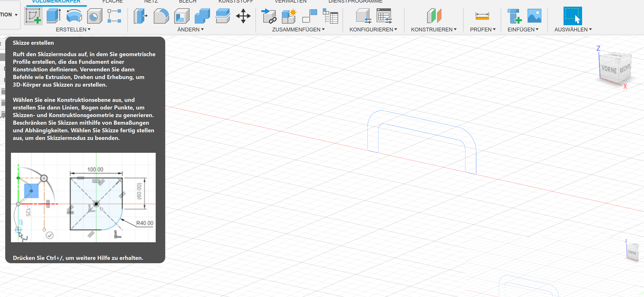Select the insert image canvas icon
This screenshot has height=297, width=644.
point(534,16)
